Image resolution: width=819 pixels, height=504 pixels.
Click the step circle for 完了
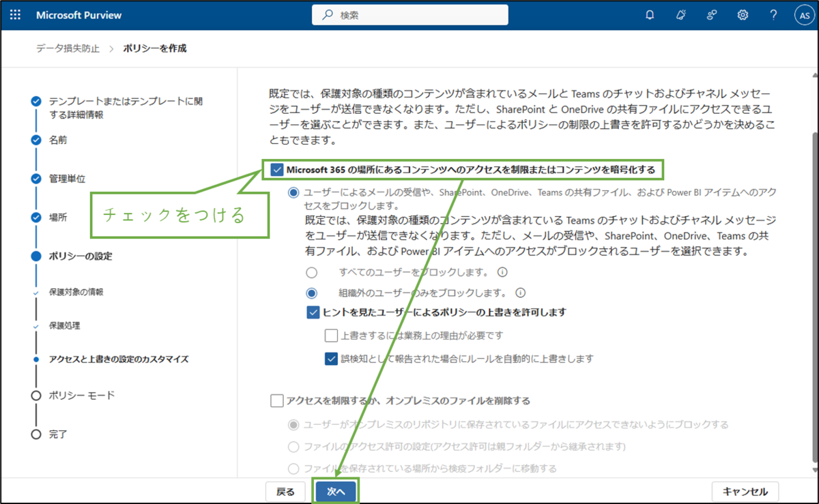(x=36, y=434)
